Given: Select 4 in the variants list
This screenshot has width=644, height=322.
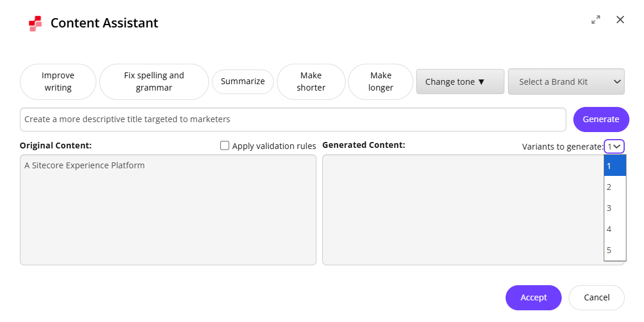Looking at the screenshot, I should [615, 228].
